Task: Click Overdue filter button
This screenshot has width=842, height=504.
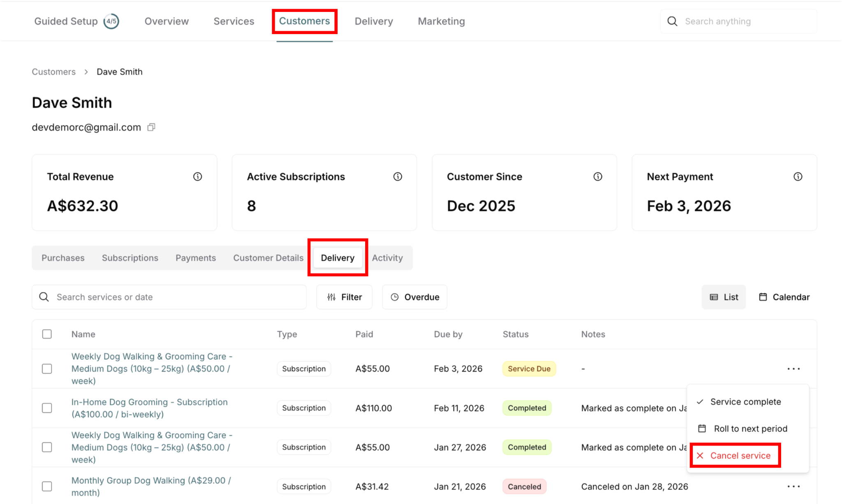Action: coord(414,297)
